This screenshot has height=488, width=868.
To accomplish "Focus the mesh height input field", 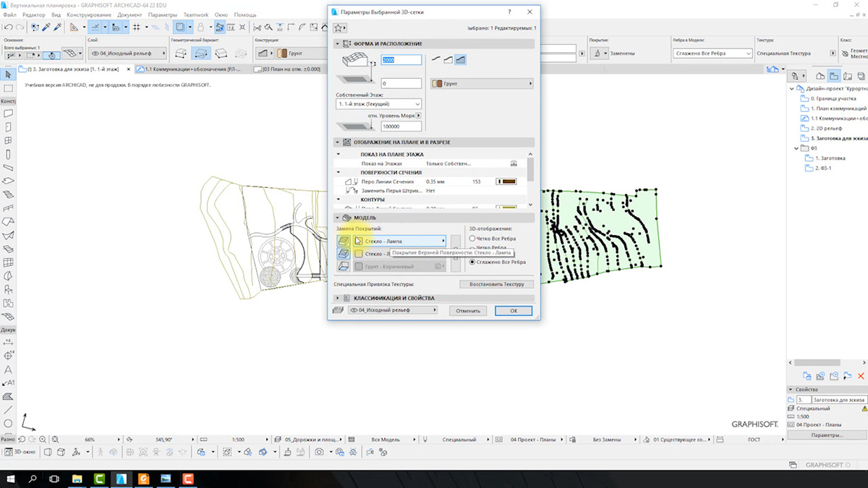I will click(x=401, y=60).
